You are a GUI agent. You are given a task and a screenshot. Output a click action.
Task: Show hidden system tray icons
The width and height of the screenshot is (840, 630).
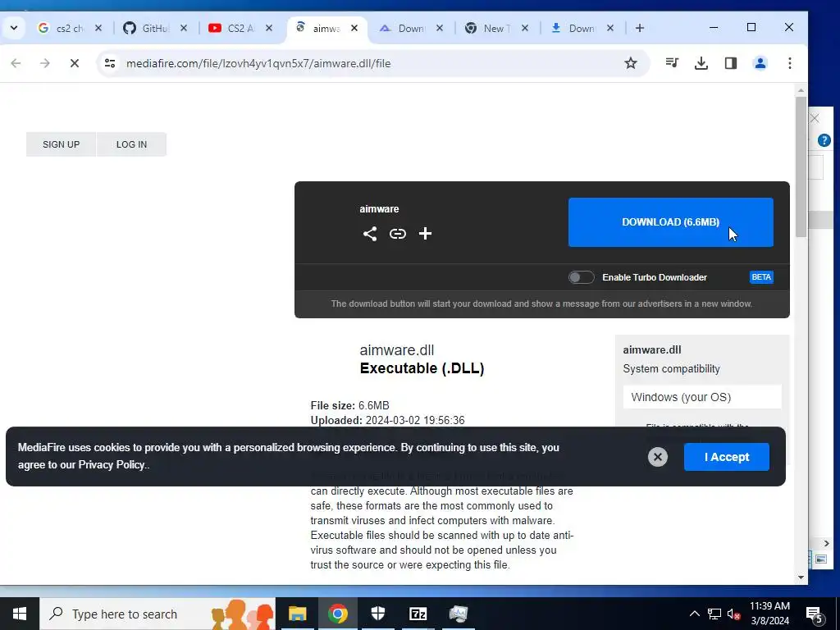coord(694,614)
